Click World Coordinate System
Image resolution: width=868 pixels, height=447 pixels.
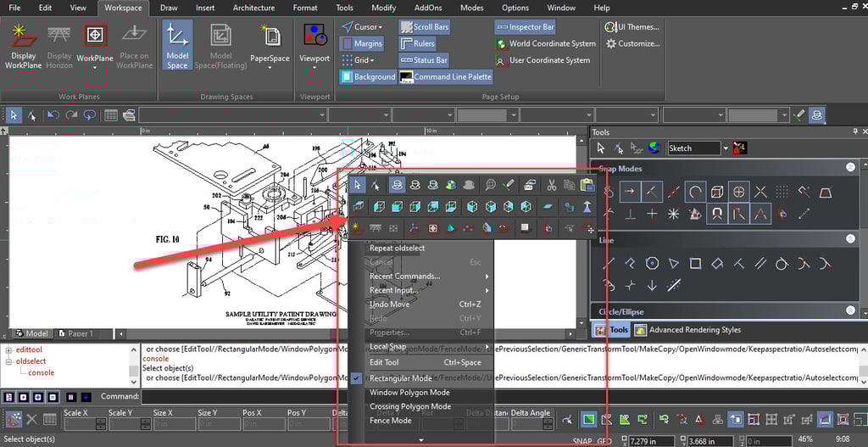coord(547,43)
